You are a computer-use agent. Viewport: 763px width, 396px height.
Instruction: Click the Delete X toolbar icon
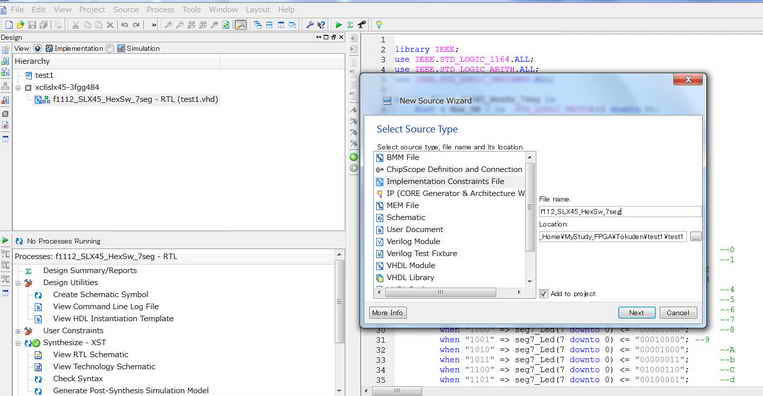[x=110, y=25]
